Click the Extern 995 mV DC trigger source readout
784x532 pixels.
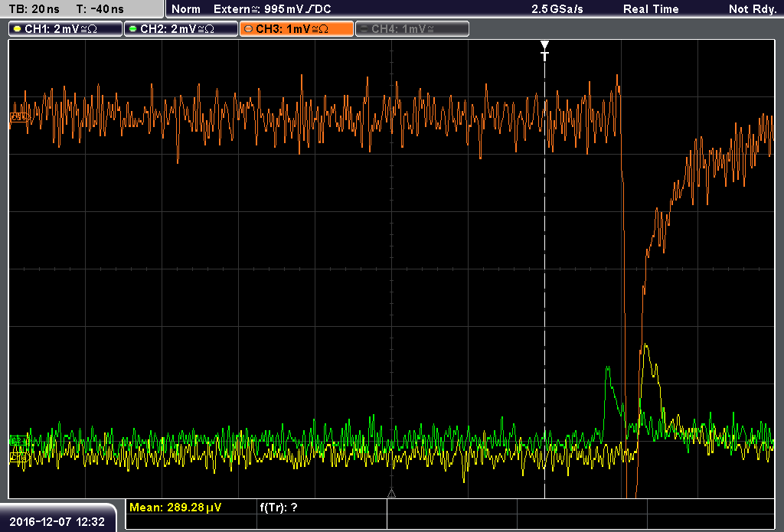pos(272,9)
